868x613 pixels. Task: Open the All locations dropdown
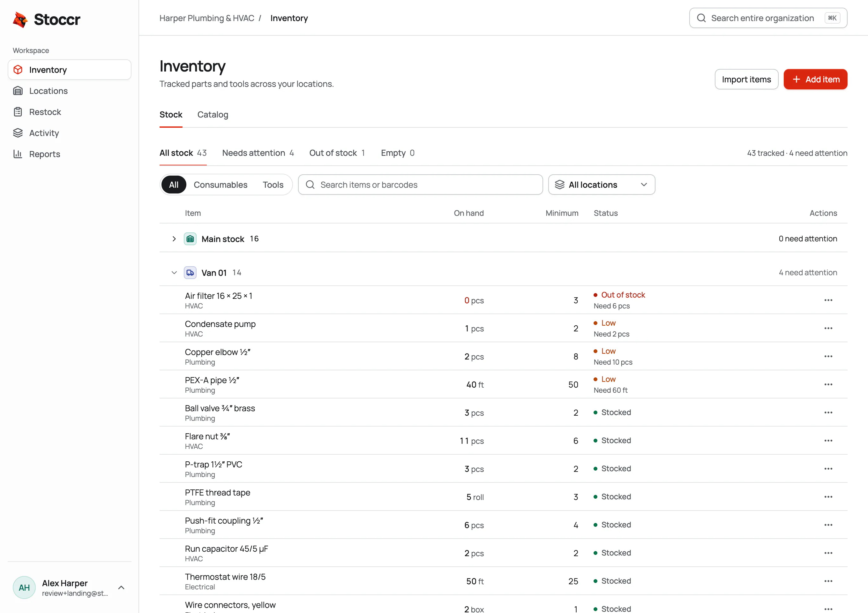602,185
